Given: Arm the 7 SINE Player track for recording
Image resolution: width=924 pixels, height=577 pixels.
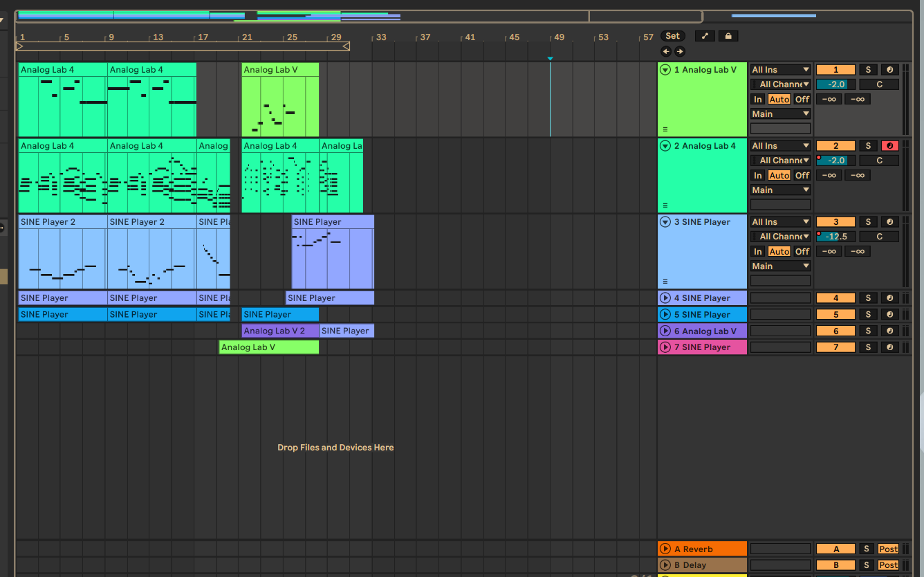Looking at the screenshot, I should click(889, 347).
